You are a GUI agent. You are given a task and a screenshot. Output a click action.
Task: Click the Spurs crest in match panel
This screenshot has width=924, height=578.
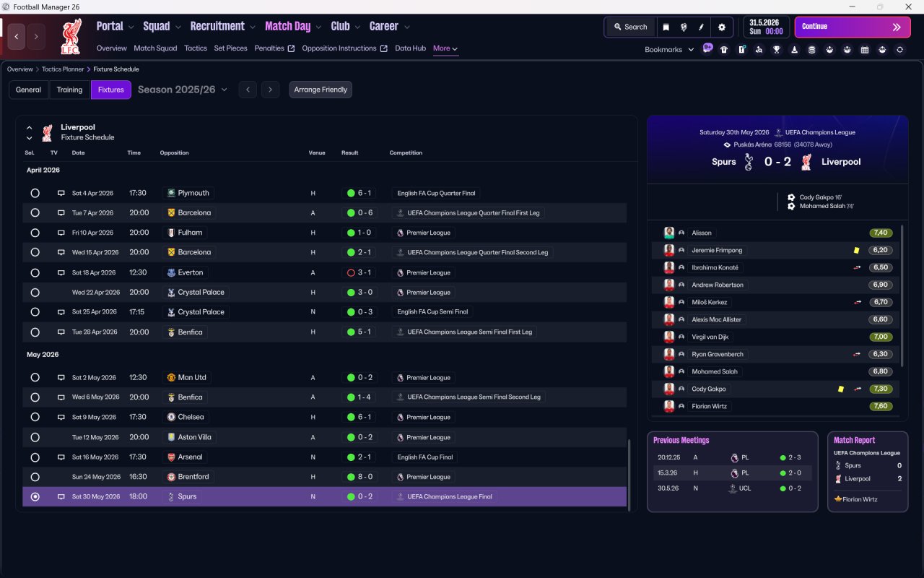point(748,162)
